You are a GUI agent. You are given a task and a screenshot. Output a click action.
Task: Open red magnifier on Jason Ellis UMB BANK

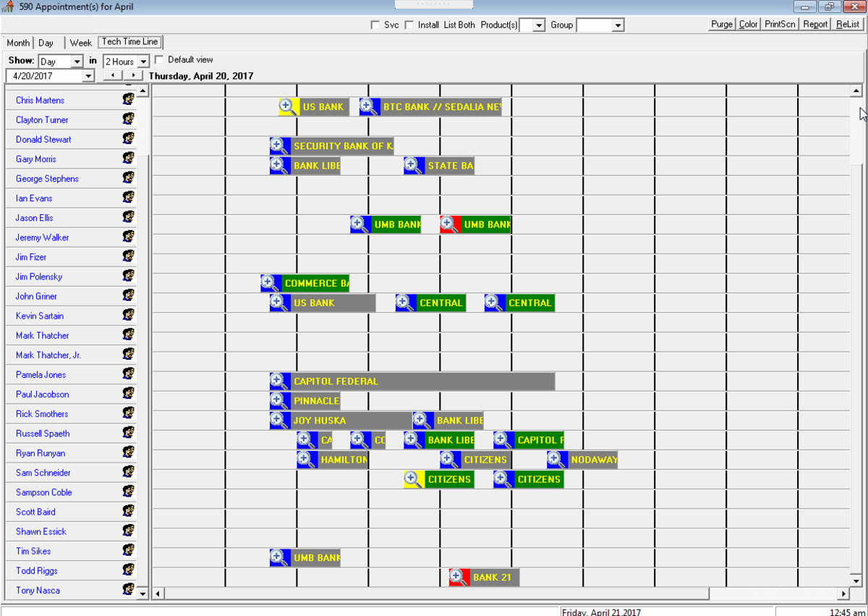[x=450, y=224]
